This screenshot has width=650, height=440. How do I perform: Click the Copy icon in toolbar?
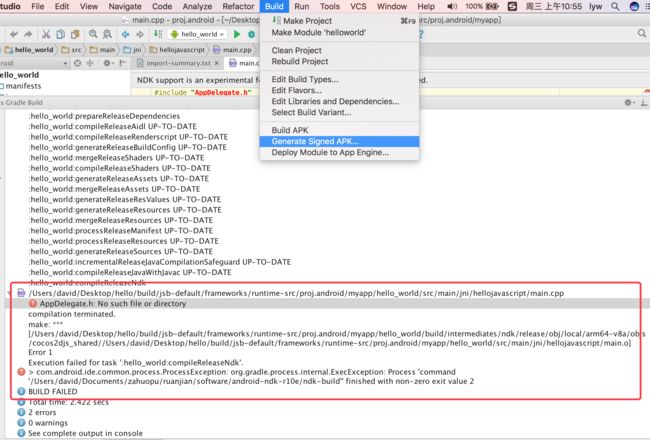[x=61, y=34]
